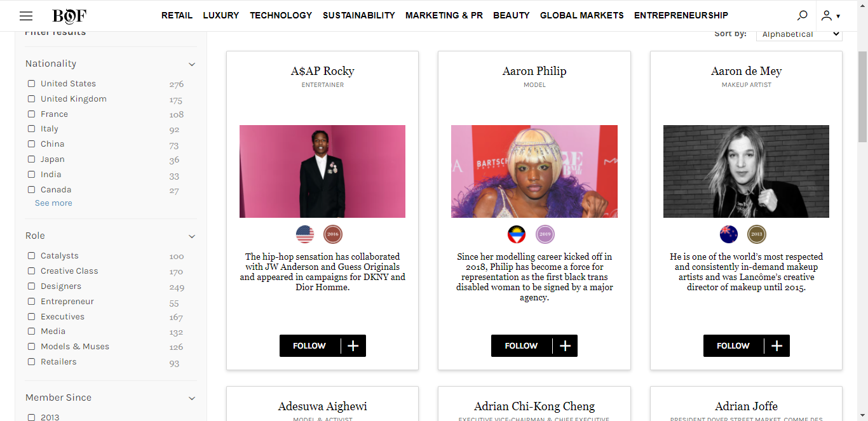Collapse the Role filter section
This screenshot has width=868, height=421.
(192, 236)
